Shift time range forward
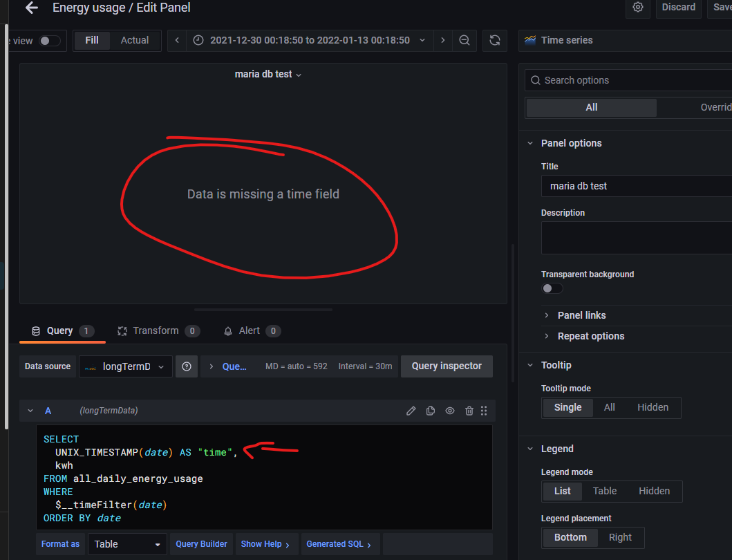This screenshot has width=732, height=560. 442,40
